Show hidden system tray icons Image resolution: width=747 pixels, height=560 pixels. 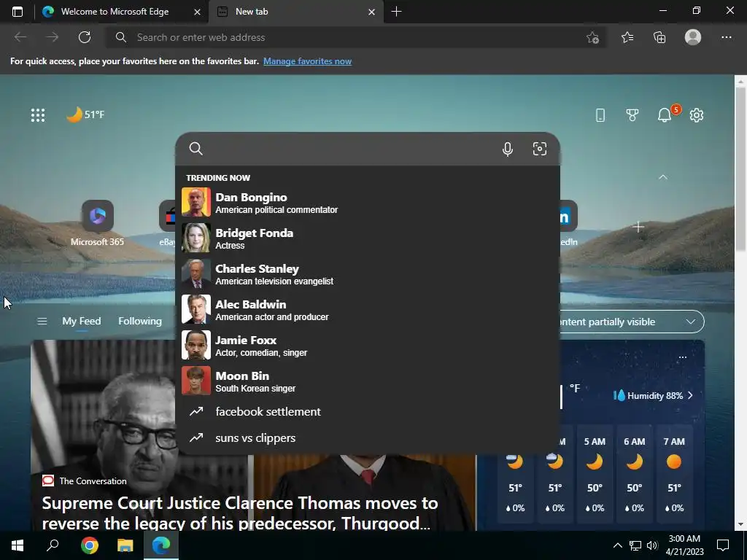click(617, 545)
